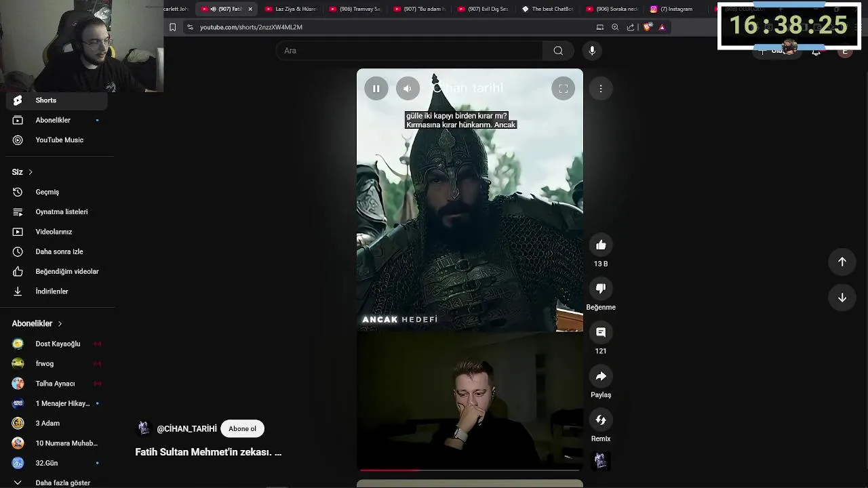
Task: Open 3 Adam channel subscription
Action: 57,423
